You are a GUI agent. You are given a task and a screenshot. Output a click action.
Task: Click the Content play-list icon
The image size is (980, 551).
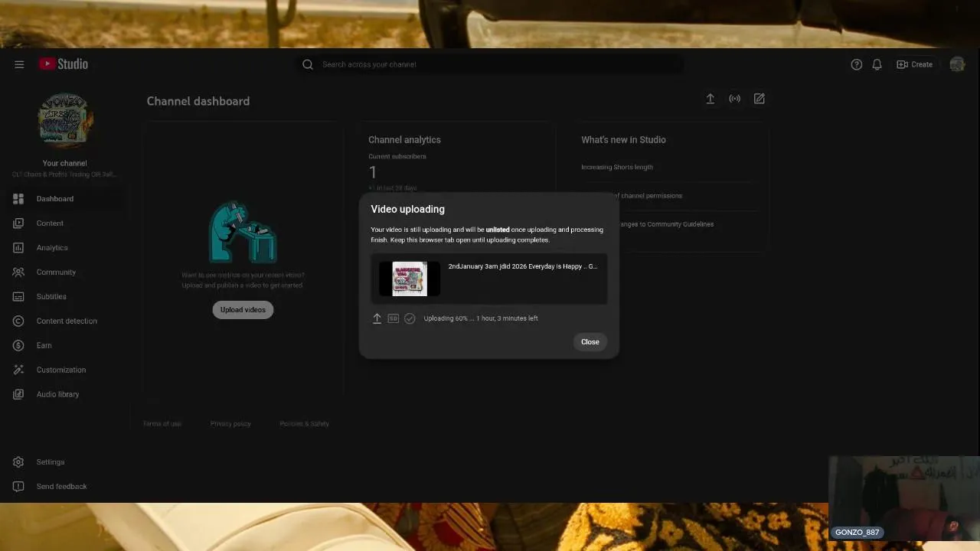point(18,223)
